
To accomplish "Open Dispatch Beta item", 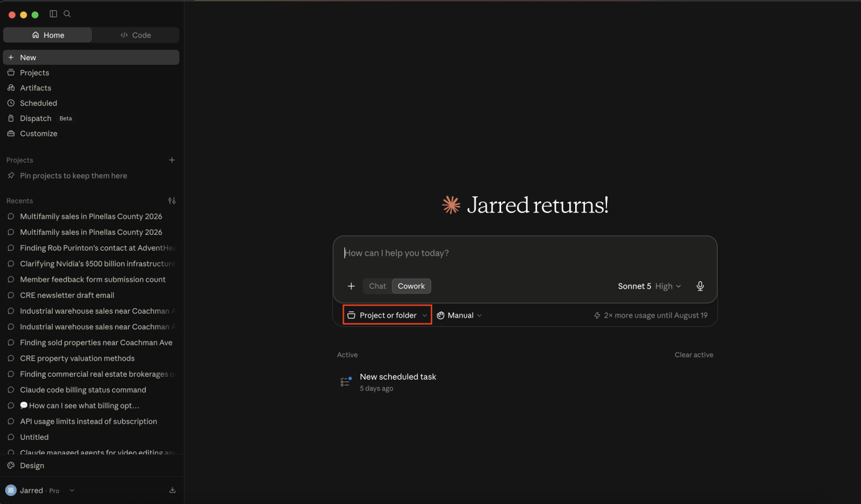I will pyautogui.click(x=91, y=118).
